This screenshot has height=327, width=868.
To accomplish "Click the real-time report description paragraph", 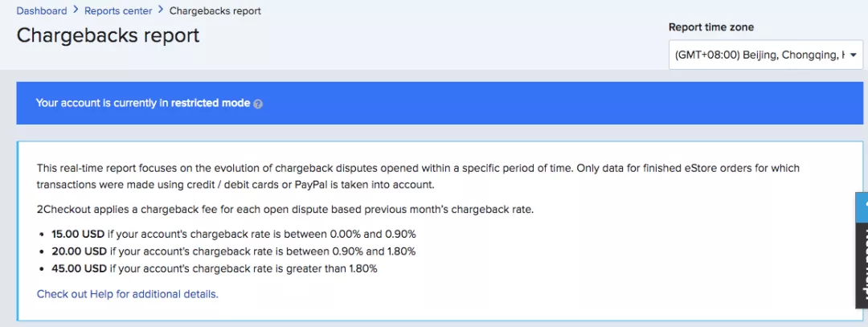I will point(418,176).
